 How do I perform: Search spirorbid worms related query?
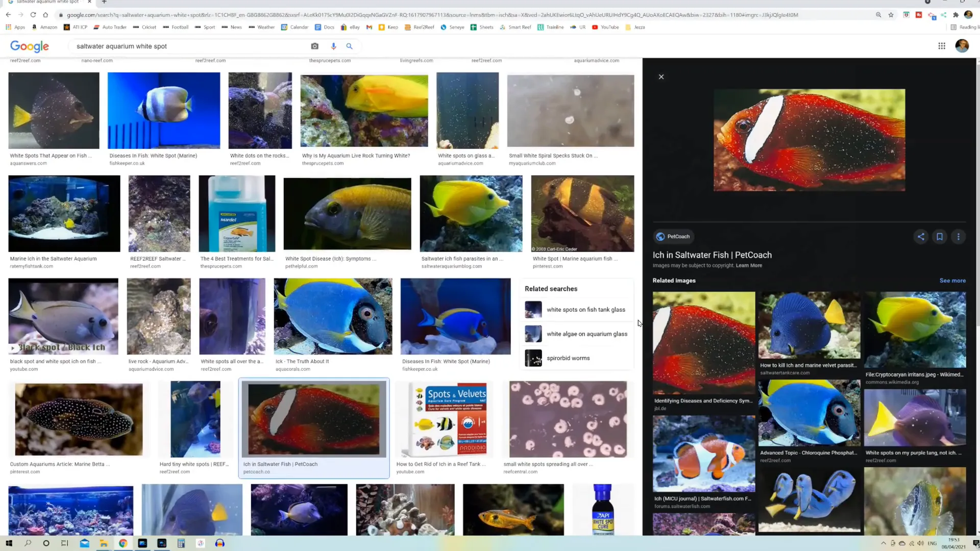(576, 358)
